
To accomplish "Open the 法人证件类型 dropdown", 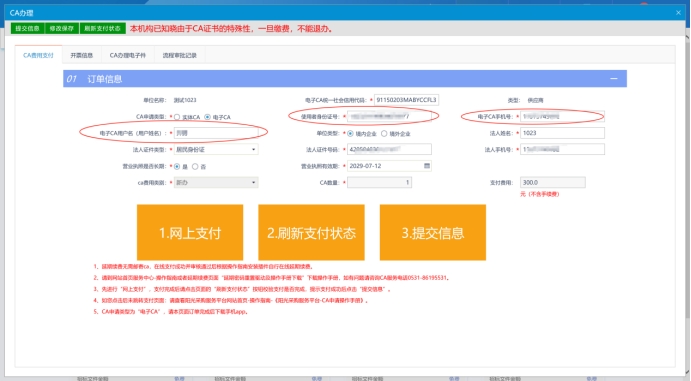I will pos(216,150).
